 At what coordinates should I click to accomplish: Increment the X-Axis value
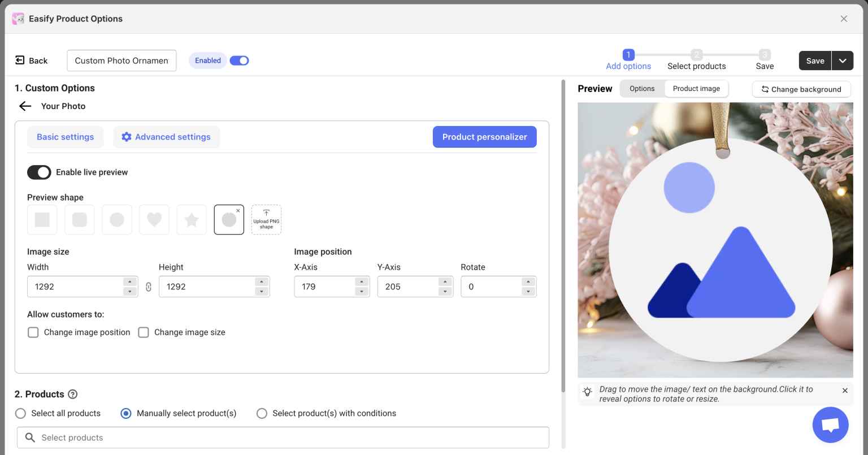[x=362, y=281]
